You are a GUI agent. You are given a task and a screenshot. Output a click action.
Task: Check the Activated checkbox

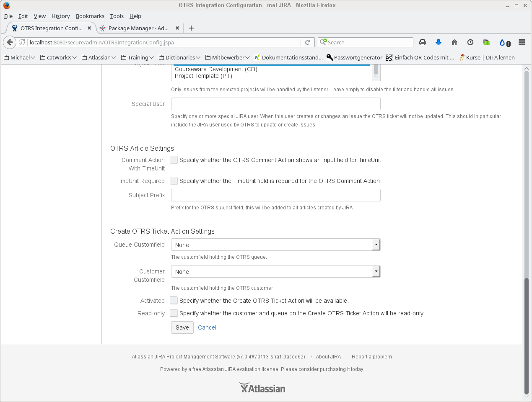click(x=174, y=300)
